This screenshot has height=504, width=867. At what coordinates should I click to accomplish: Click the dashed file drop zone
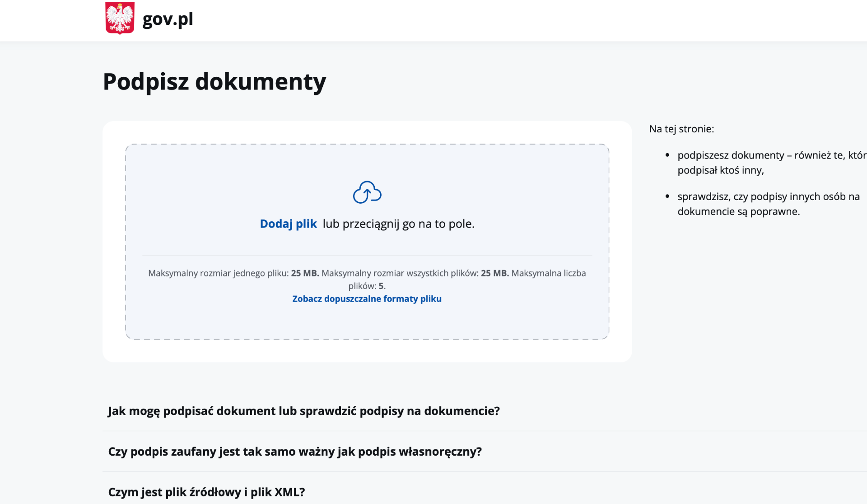point(367,242)
